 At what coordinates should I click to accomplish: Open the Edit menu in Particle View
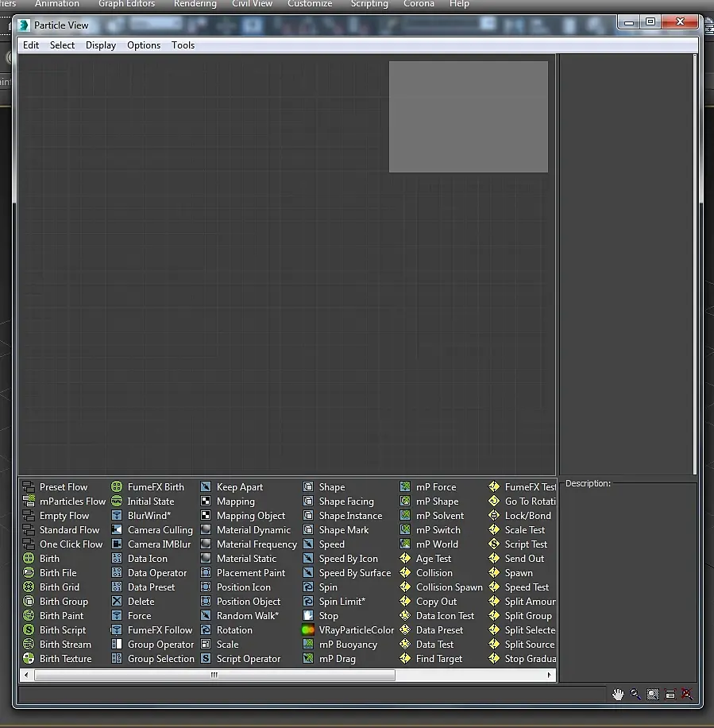coord(31,45)
